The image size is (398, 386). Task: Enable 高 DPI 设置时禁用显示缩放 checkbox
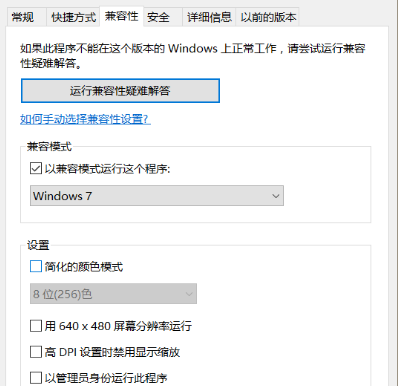[x=36, y=352]
